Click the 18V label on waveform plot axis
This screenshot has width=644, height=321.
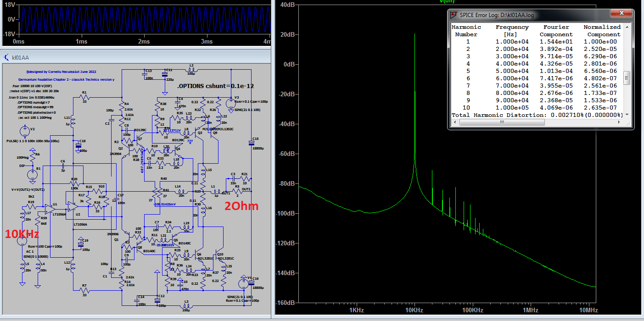coord(11,5)
